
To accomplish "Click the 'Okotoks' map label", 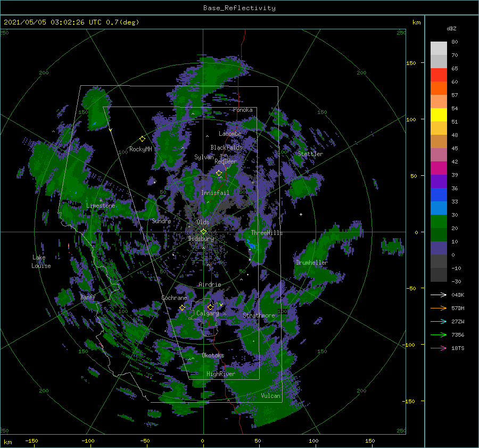I will (x=213, y=355).
